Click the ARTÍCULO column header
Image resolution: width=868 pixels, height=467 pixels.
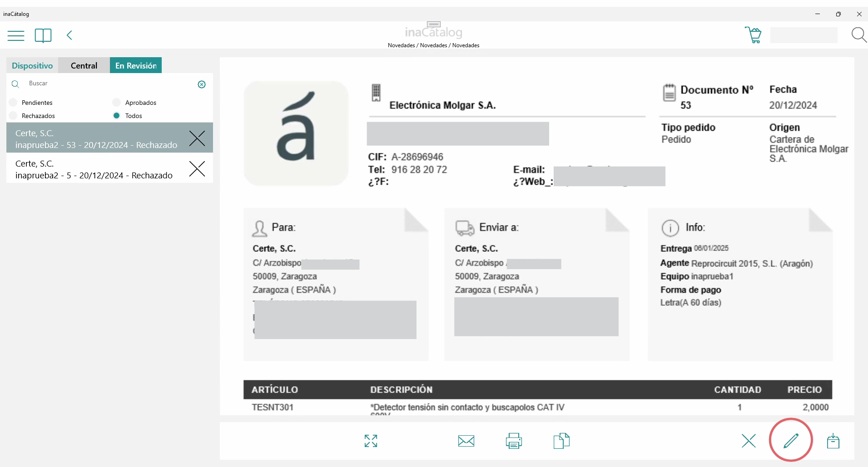click(275, 390)
